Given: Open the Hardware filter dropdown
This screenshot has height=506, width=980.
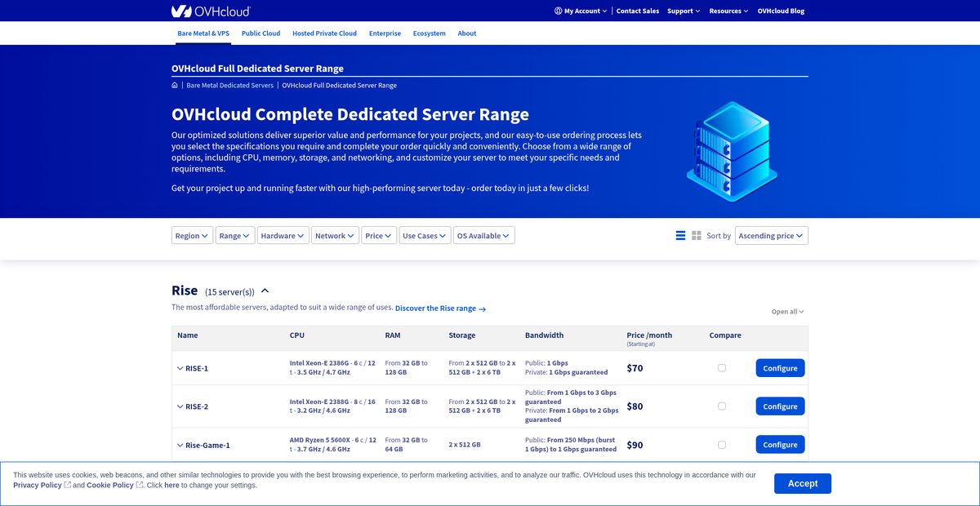Looking at the screenshot, I should [x=283, y=236].
